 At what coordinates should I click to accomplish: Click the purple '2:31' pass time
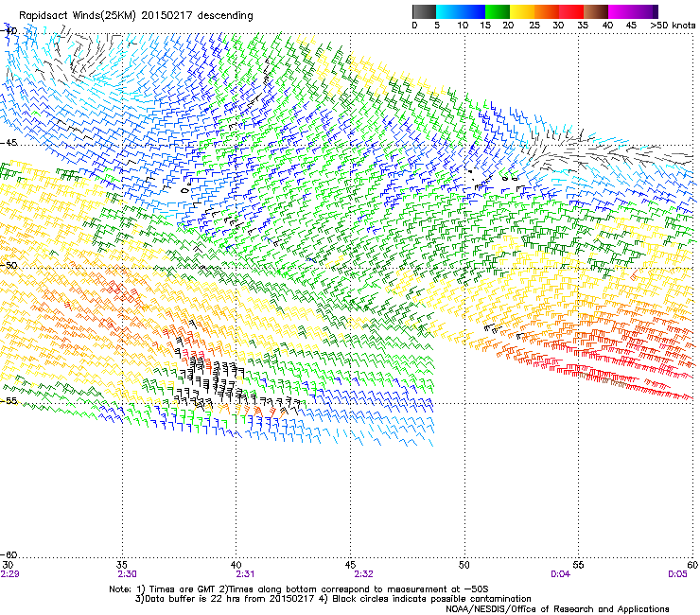245,574
